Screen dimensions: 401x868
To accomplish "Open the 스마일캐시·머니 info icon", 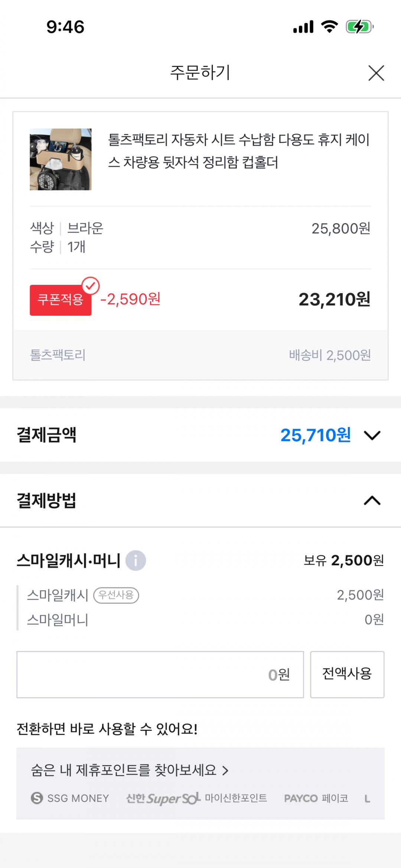I will [x=136, y=560].
